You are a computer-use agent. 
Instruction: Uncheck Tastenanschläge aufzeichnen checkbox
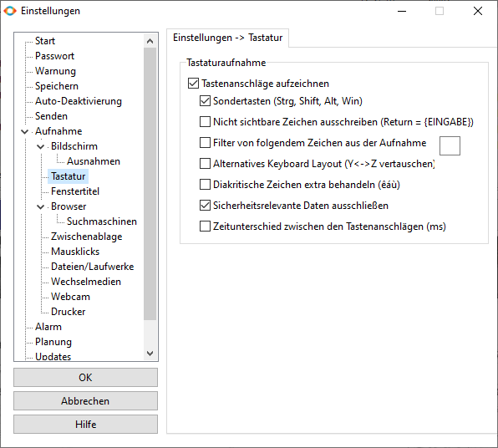[193, 84]
